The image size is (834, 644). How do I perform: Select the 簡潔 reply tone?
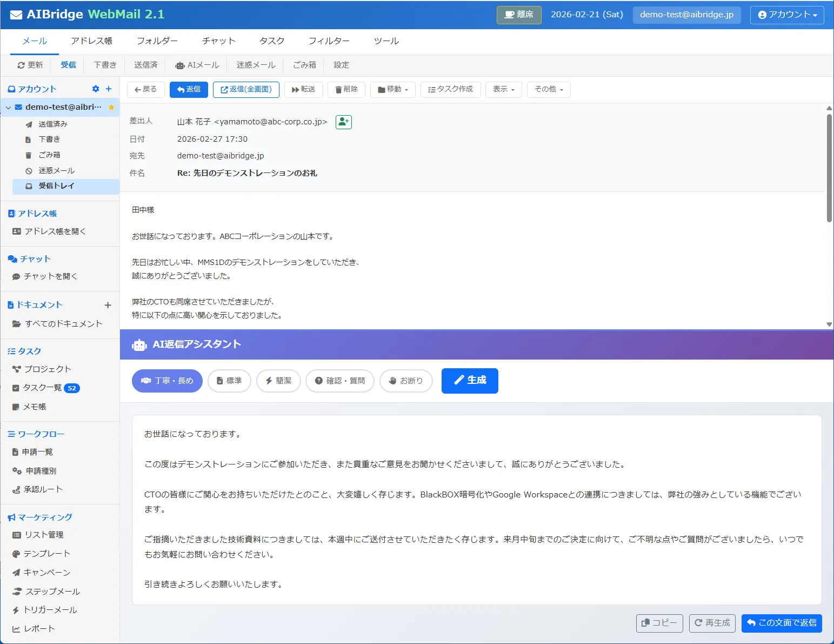point(278,381)
